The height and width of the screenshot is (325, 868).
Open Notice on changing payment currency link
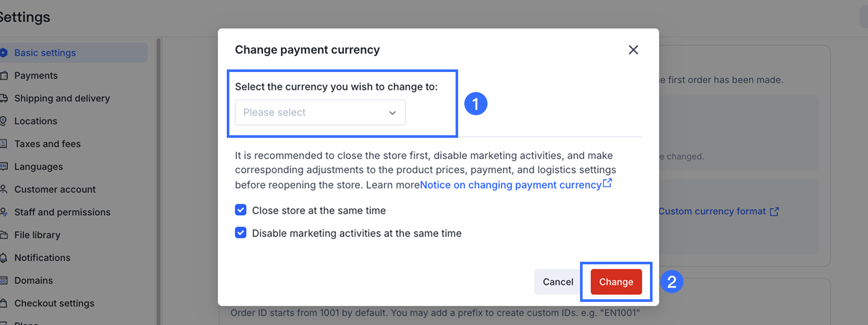511,185
